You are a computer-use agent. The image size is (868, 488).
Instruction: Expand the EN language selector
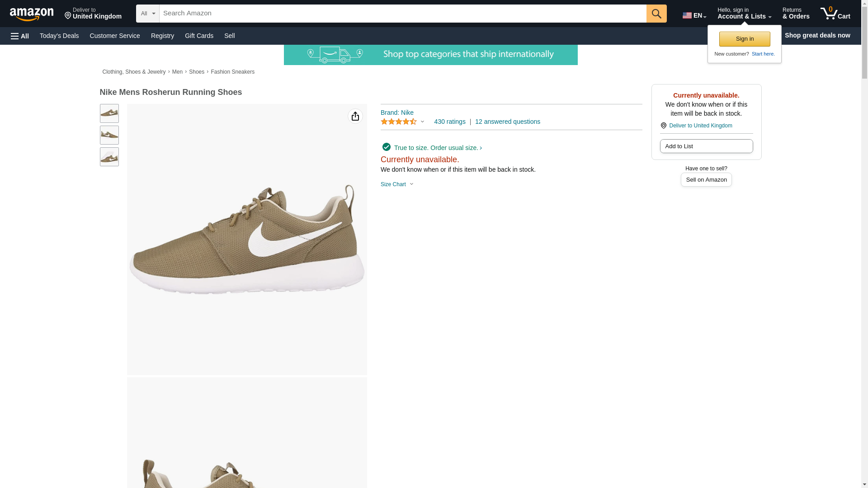coord(694,15)
